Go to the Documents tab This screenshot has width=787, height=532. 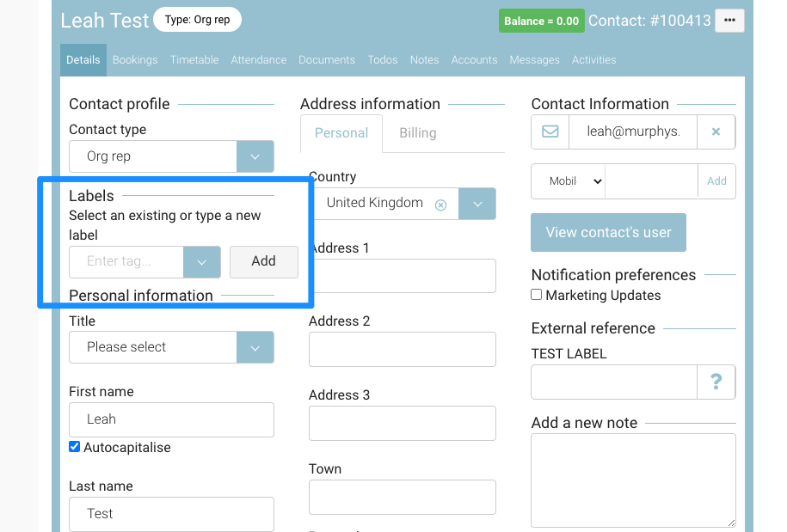327,60
